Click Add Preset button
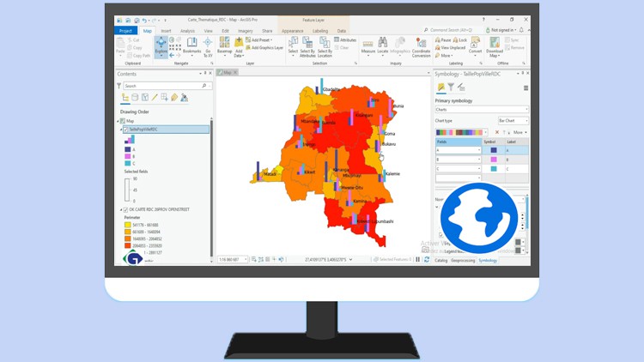The height and width of the screenshot is (362, 644). click(x=258, y=39)
